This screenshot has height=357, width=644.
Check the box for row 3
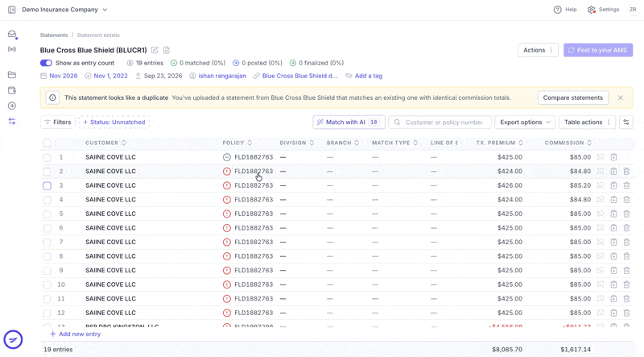(47, 186)
